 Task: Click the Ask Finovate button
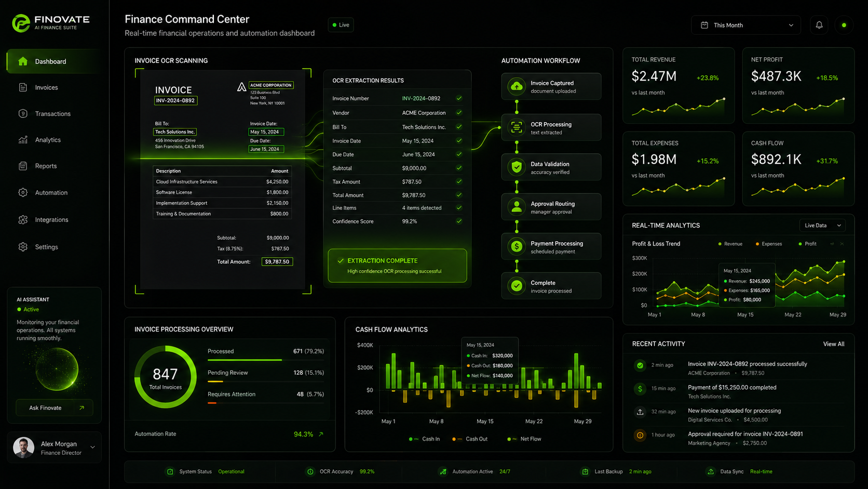pos(55,408)
